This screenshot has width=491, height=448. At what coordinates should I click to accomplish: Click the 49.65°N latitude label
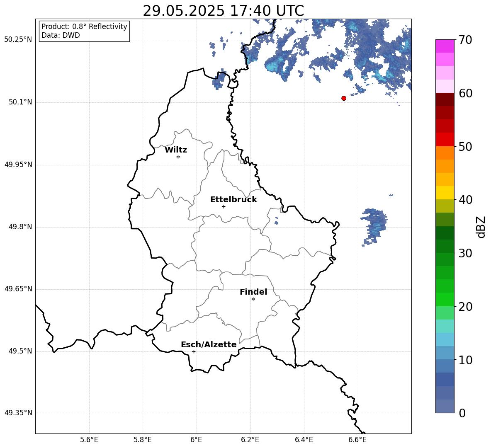tap(18, 289)
